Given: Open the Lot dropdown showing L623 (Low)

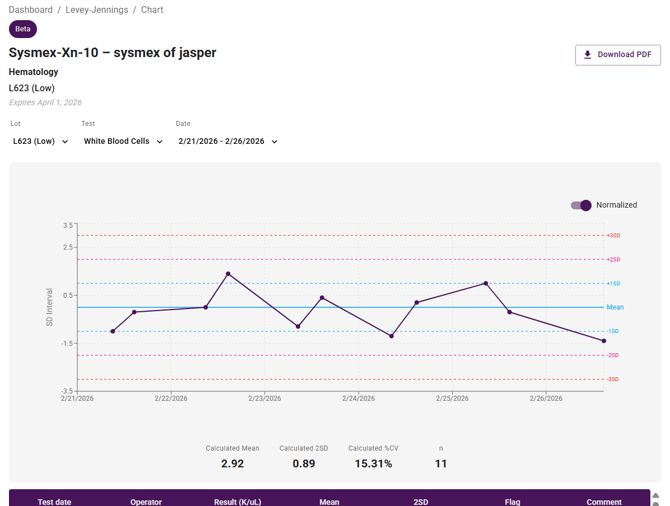Looking at the screenshot, I should [x=40, y=142].
